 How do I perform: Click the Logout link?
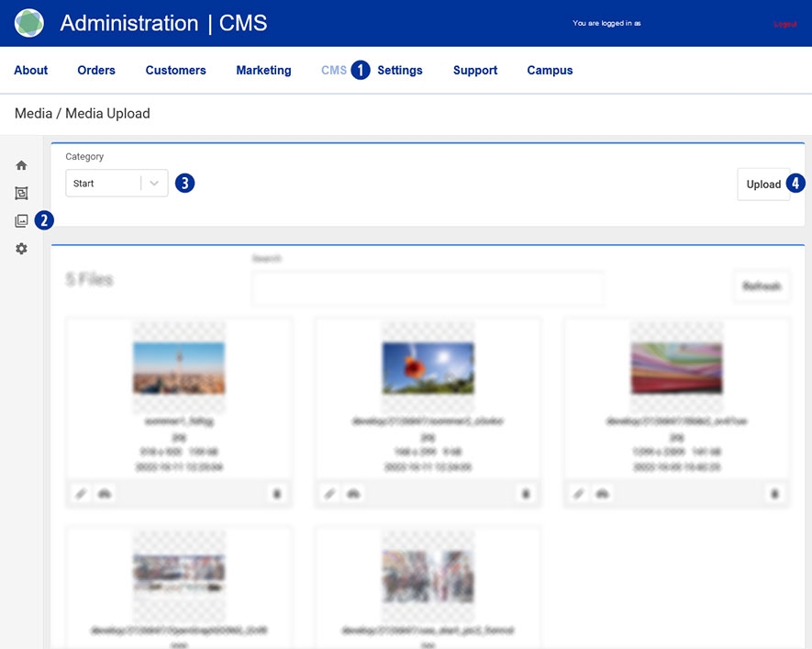(784, 24)
